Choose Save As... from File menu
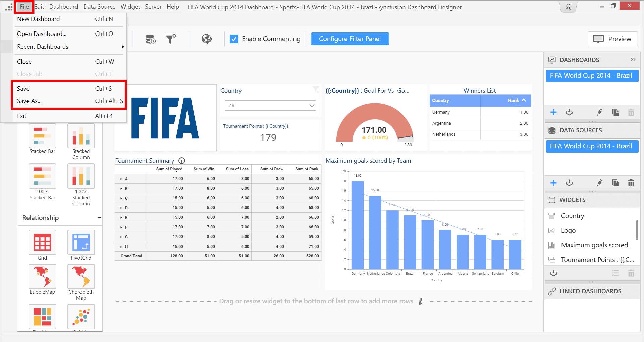This screenshot has height=342, width=644. [x=70, y=101]
